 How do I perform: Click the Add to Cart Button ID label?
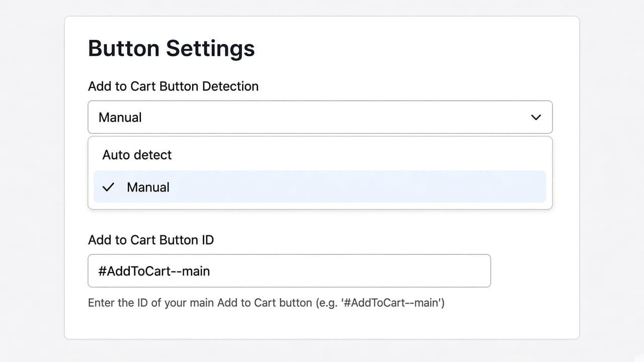click(x=151, y=240)
